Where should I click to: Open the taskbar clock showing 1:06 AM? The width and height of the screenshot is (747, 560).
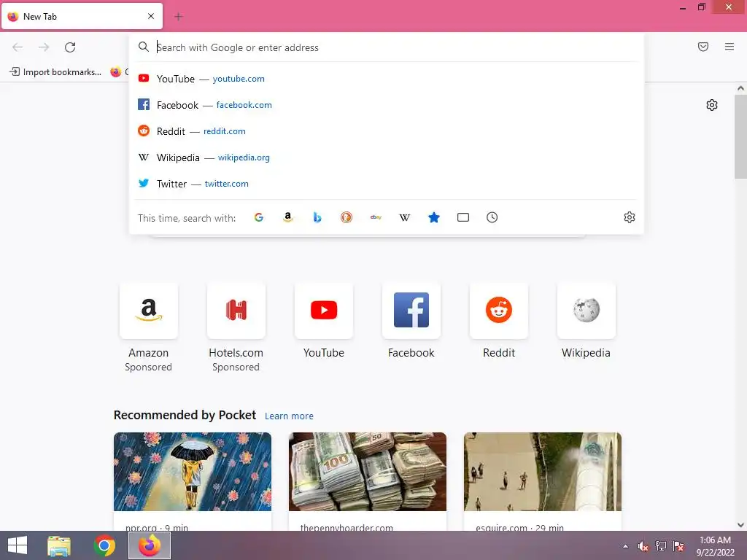(x=716, y=546)
